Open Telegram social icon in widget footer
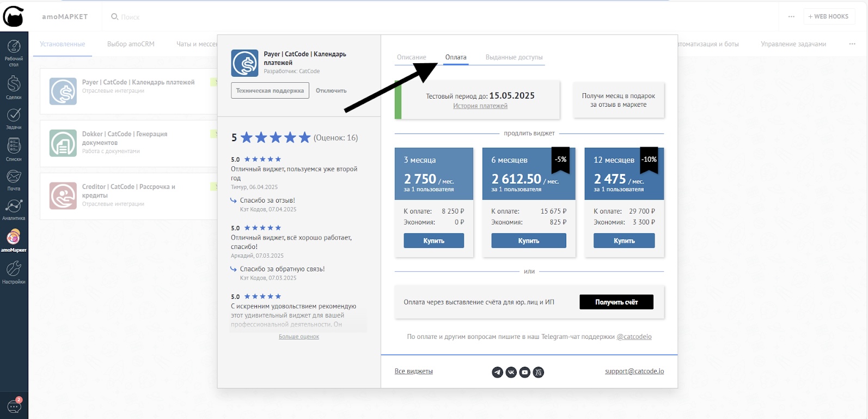The height and width of the screenshot is (419, 868). pos(497,372)
